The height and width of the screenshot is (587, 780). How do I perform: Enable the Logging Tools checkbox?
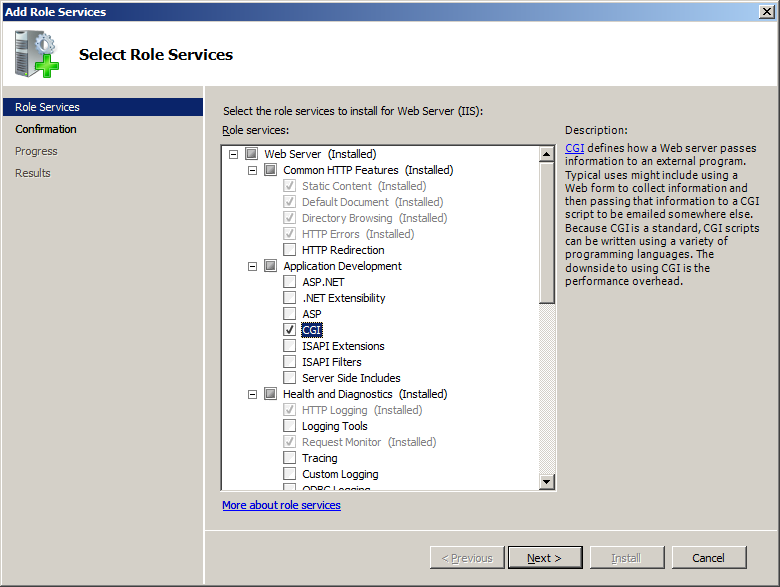290,426
